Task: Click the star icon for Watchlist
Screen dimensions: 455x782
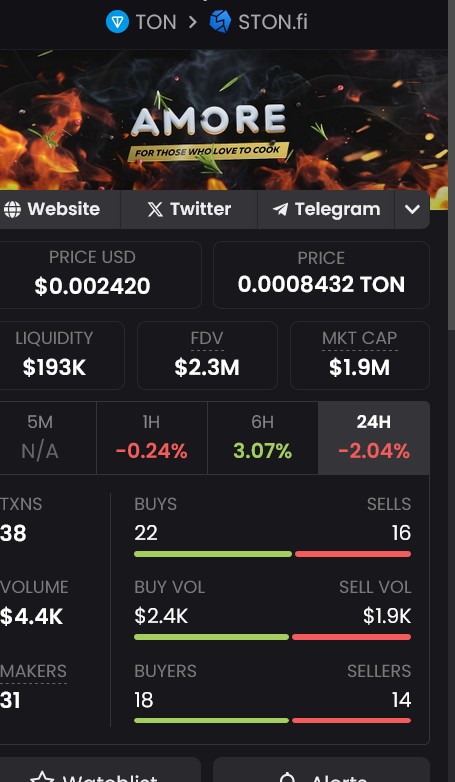Action: click(42, 777)
